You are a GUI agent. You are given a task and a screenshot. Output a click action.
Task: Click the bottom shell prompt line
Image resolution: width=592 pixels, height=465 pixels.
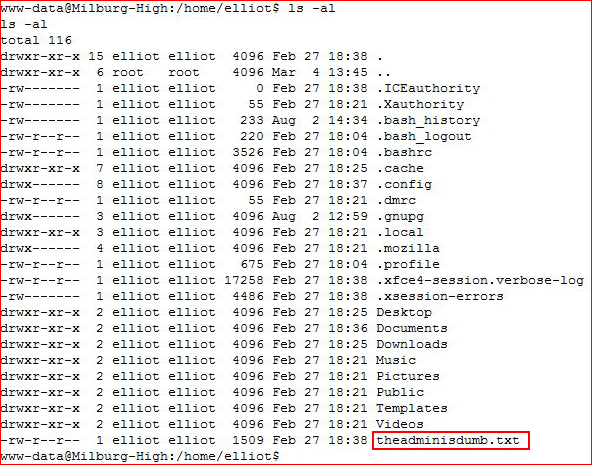coord(140,456)
